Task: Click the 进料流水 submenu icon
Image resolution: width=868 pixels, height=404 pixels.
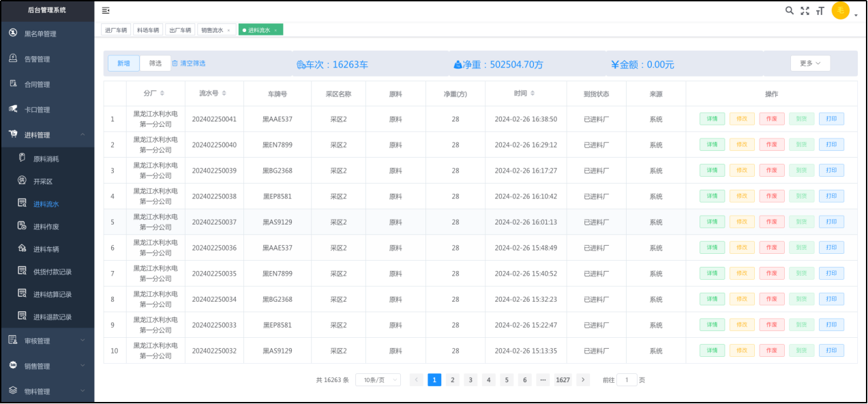Action: [22, 203]
